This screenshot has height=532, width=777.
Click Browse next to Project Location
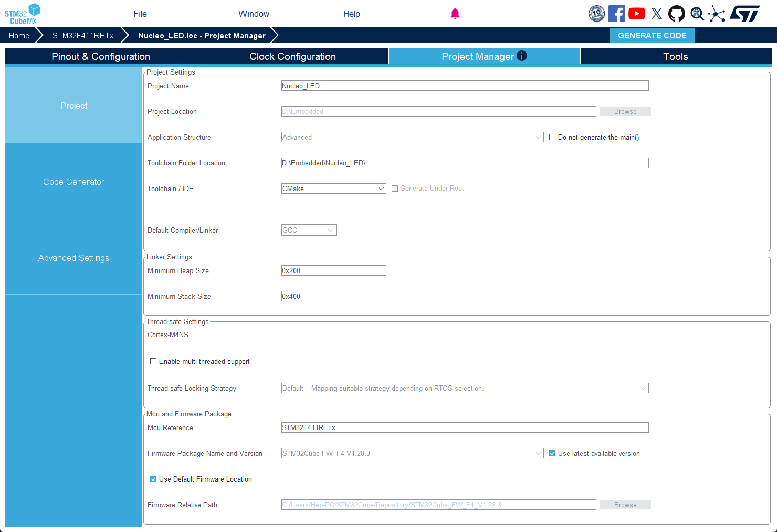pyautogui.click(x=625, y=111)
